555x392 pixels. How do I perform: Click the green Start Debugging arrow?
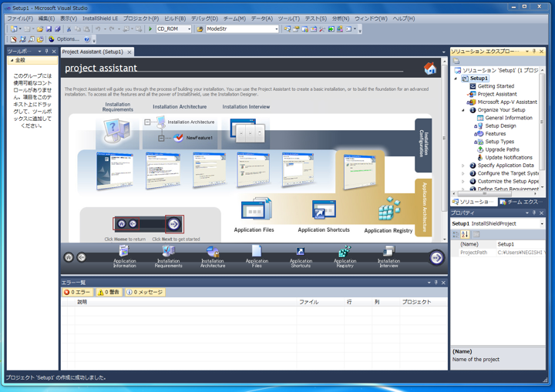coord(150,29)
